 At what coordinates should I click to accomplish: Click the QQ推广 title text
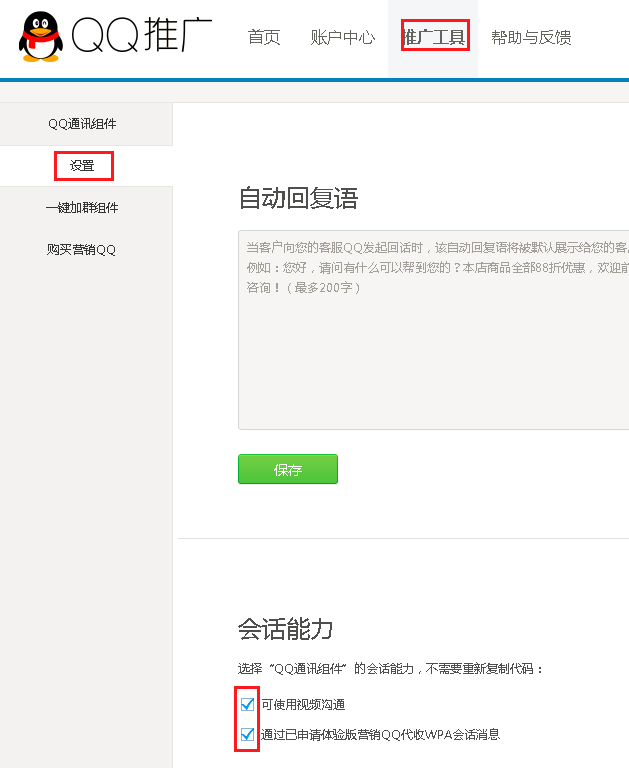[142, 34]
